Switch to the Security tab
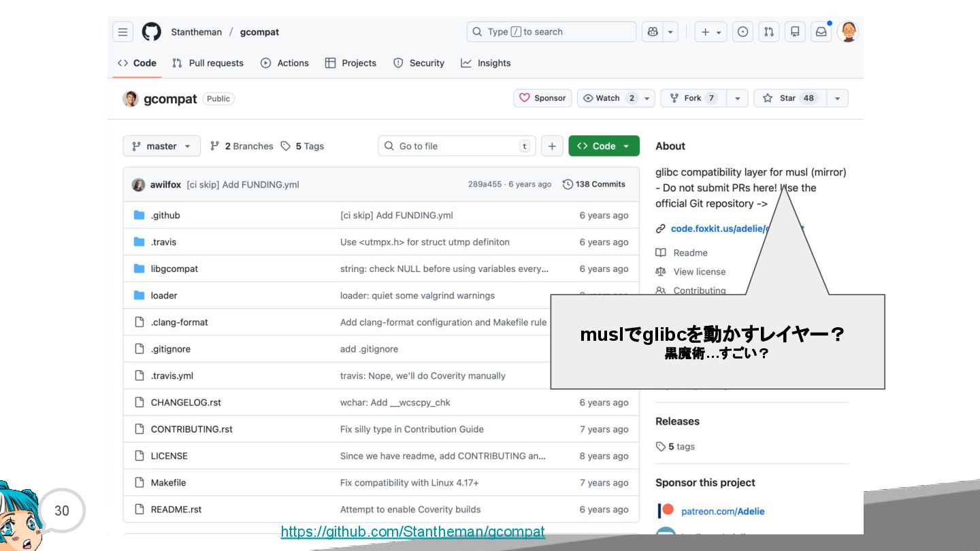This screenshot has height=551, width=980. click(419, 63)
